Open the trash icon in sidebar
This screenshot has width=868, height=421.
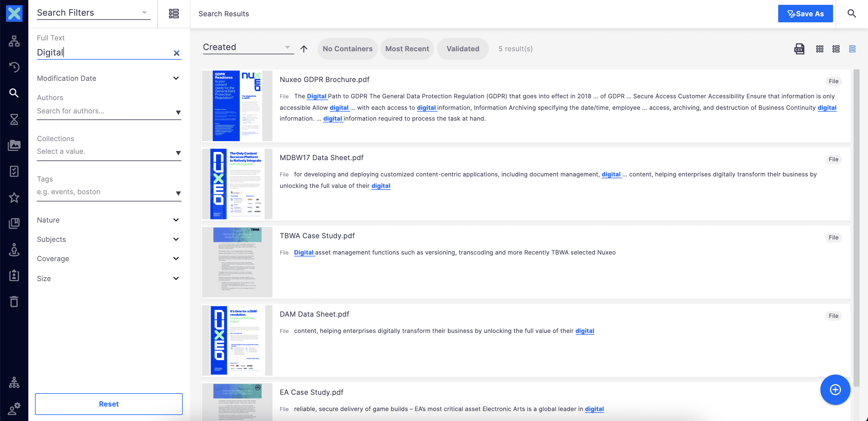(14, 301)
